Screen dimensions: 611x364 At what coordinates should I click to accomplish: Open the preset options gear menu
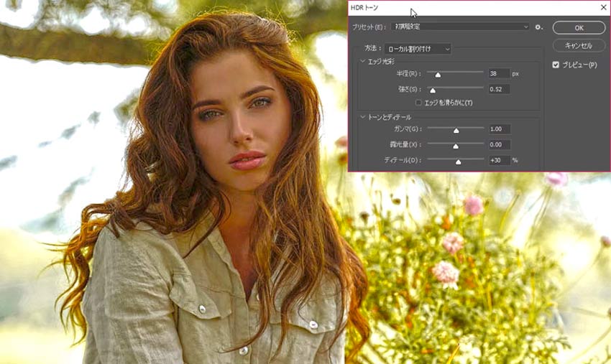tap(538, 27)
